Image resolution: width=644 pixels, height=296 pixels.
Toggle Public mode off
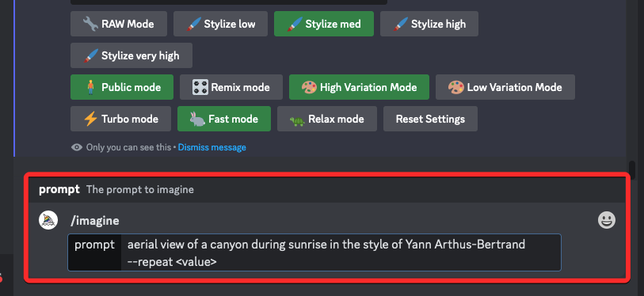pos(122,87)
